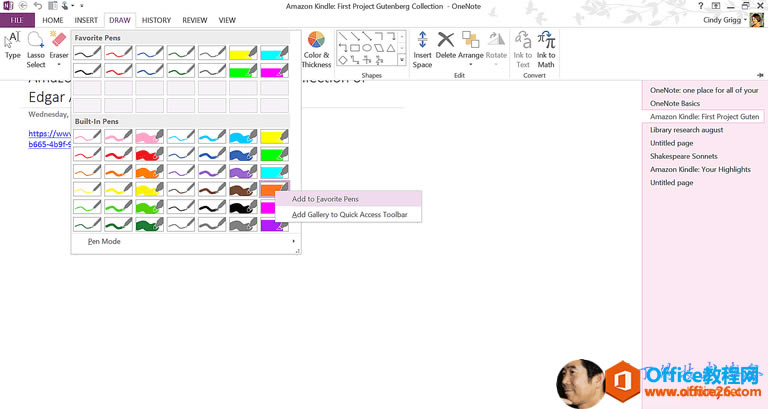Image resolution: width=768 pixels, height=409 pixels.
Task: Pick the cyan highlighter in Favorite Pens
Action: 274,53
